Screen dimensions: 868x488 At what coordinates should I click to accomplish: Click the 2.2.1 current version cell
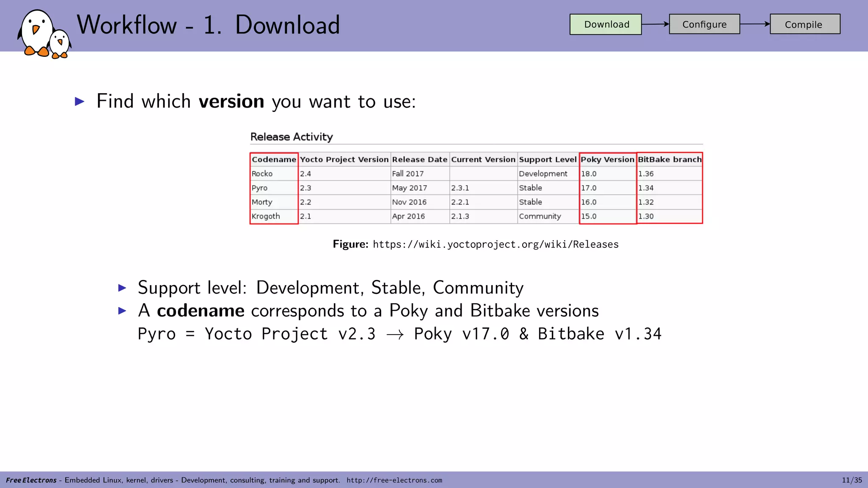click(483, 202)
